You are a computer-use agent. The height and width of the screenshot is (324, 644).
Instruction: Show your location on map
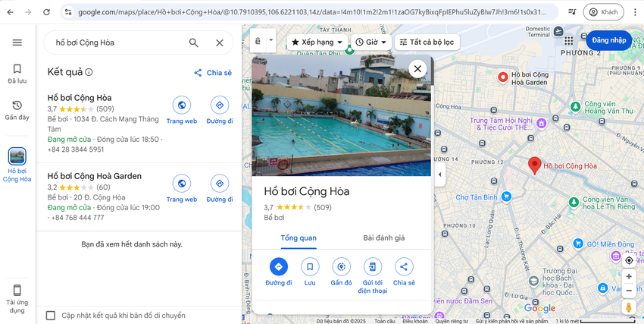(x=628, y=261)
